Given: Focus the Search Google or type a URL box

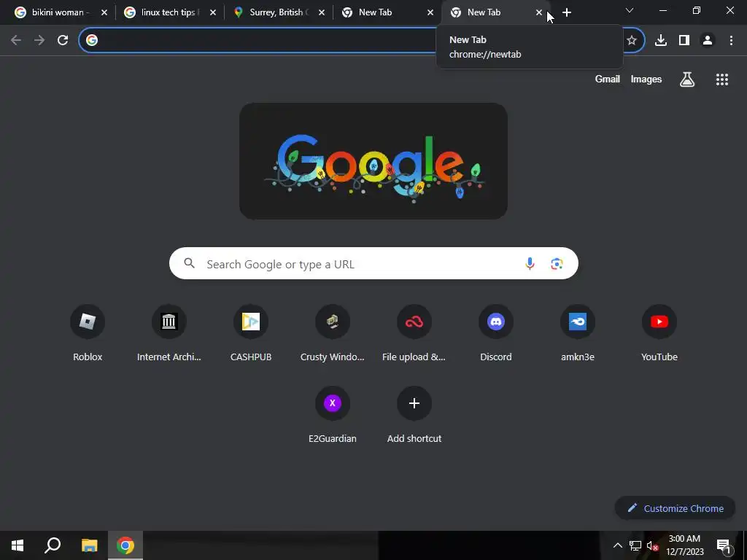Looking at the screenshot, I should click(373, 263).
